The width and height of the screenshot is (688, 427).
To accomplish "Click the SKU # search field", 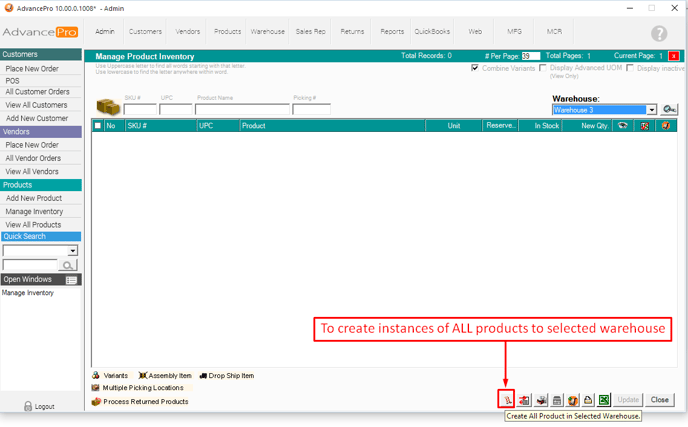I will [x=140, y=110].
